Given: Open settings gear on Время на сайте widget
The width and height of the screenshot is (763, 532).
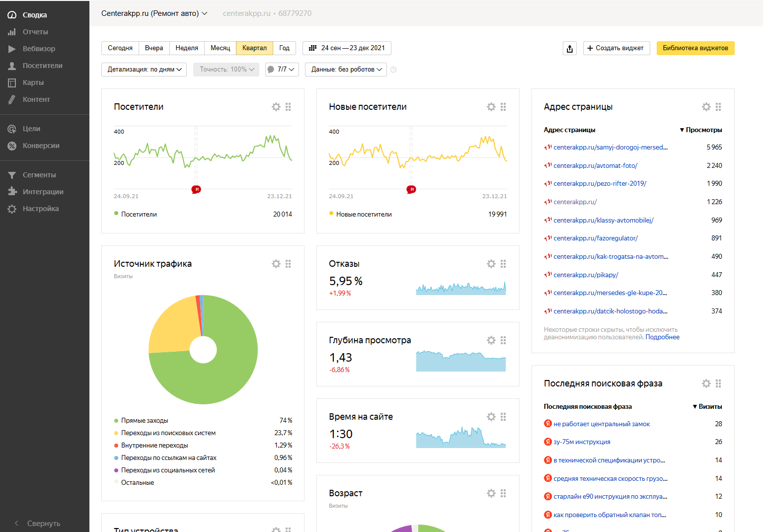Looking at the screenshot, I should tap(491, 417).
